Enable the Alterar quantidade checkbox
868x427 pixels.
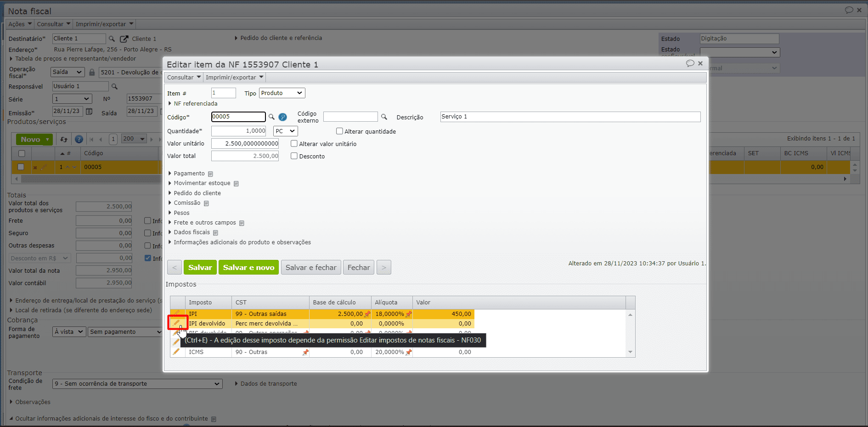[340, 131]
